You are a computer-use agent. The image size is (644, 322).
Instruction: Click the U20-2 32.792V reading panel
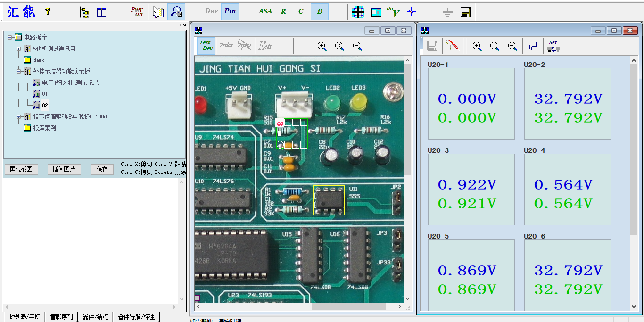(x=568, y=104)
